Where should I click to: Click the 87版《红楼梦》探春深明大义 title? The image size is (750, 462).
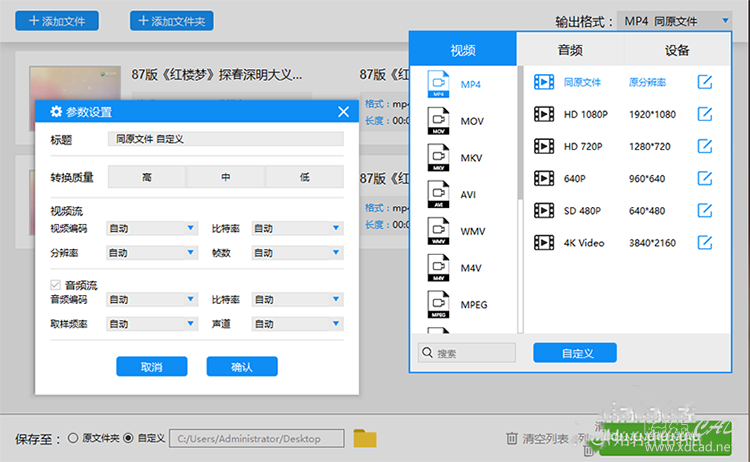217,75
